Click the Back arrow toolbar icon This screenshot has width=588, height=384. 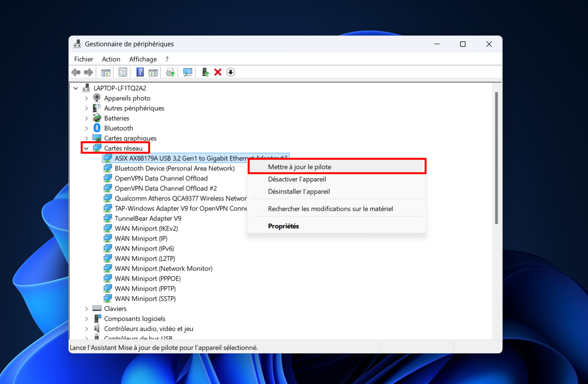pyautogui.click(x=76, y=72)
